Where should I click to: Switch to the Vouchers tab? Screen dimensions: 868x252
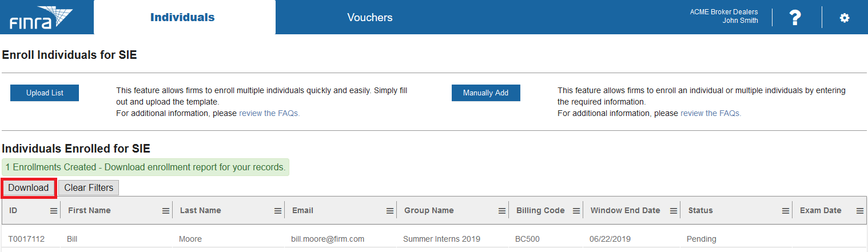(x=370, y=18)
